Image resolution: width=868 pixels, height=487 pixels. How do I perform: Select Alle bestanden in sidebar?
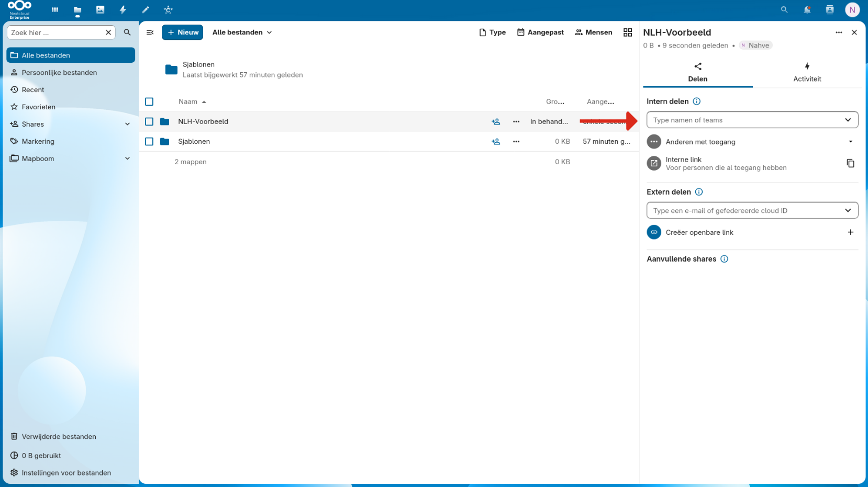(71, 55)
